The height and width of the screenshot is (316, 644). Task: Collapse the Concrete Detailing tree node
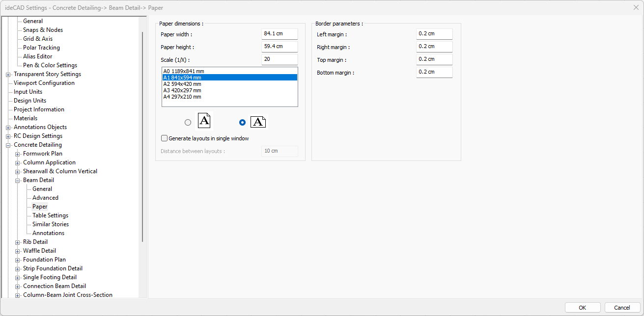tap(8, 145)
